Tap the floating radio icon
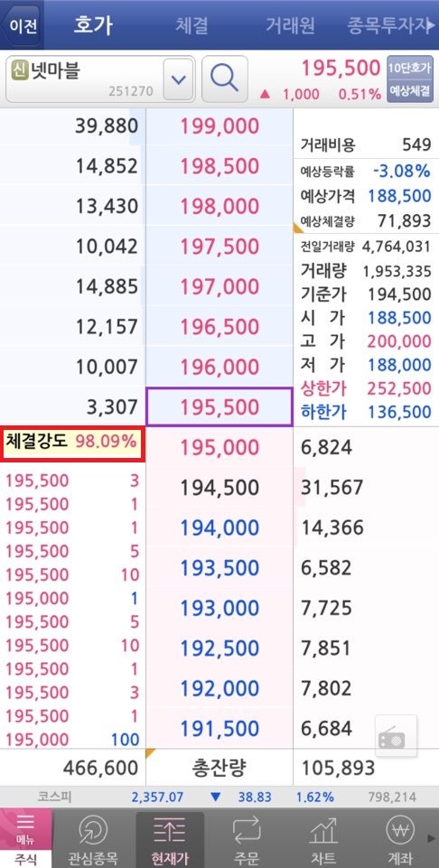Viewport: 439px width, 868px height. coord(396,736)
